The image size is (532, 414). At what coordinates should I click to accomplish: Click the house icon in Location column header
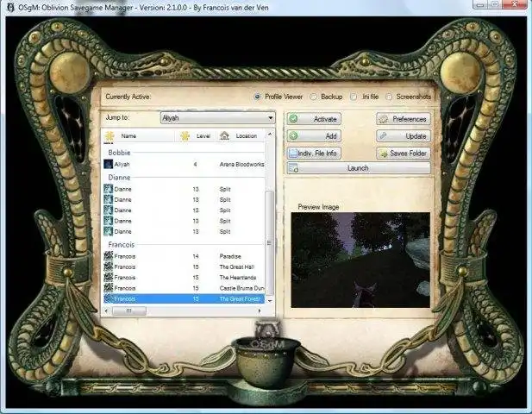click(x=224, y=136)
